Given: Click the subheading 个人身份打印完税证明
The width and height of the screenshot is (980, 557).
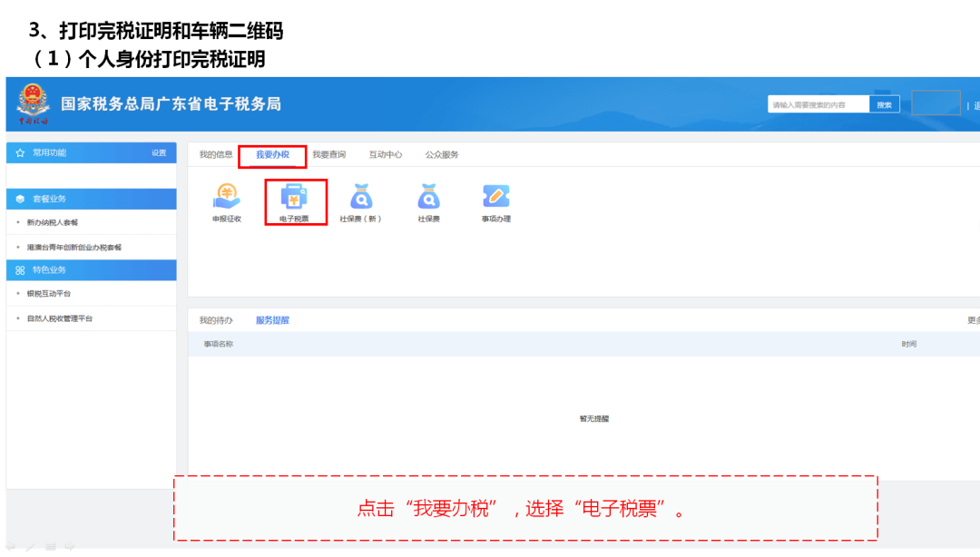Looking at the screenshot, I should [x=171, y=59].
